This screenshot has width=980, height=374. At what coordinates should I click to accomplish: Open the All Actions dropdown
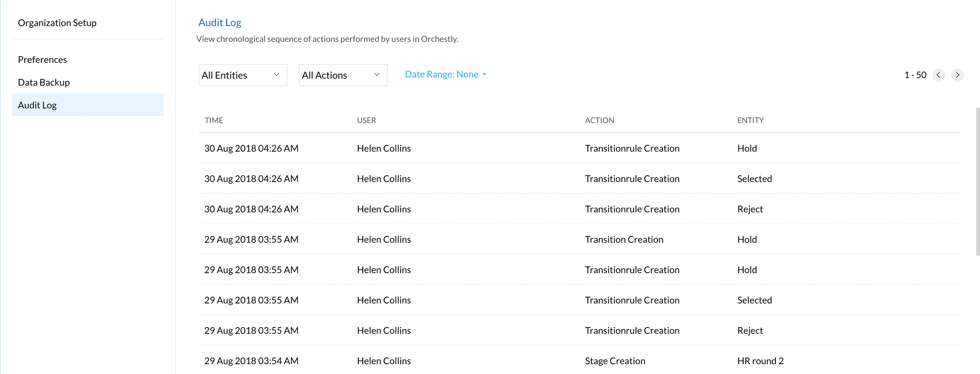[343, 75]
